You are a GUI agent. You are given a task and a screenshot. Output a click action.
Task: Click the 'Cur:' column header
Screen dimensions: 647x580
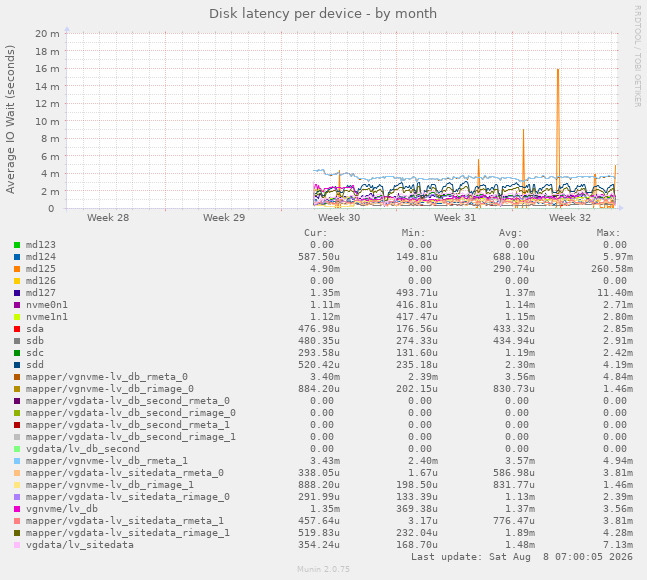tap(316, 233)
